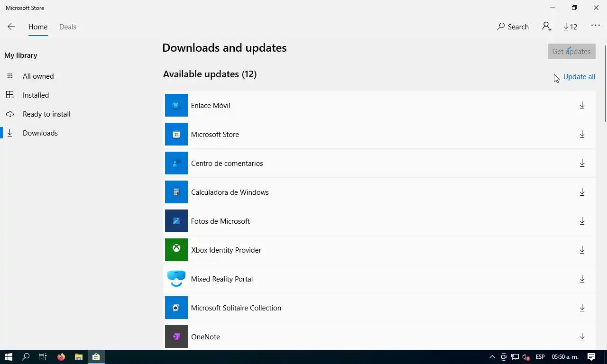Open the Windows Start menu
Viewport: 607px width, 364px height.
[9, 357]
